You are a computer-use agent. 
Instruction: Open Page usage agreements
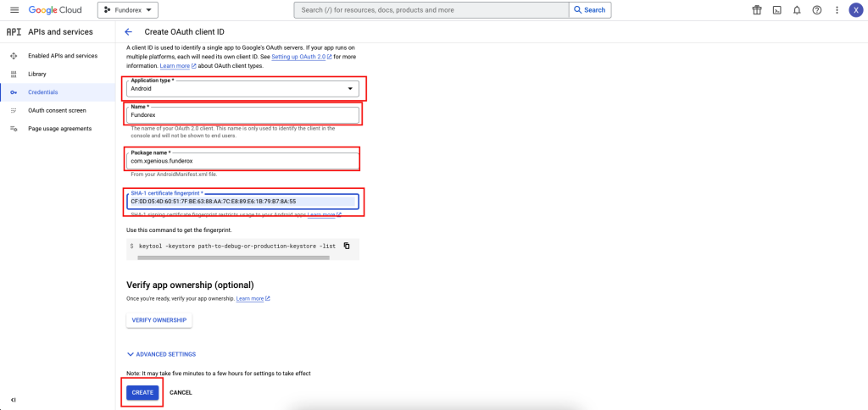(x=60, y=129)
